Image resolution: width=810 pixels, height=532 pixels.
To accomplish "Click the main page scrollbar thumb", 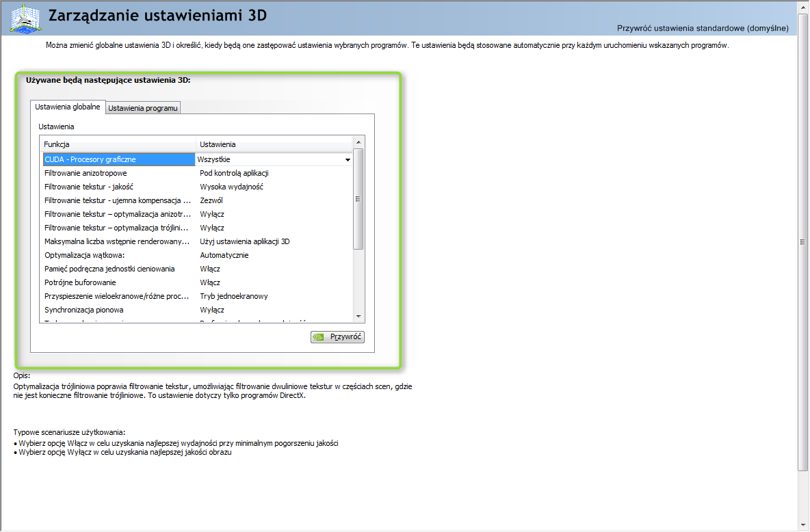I will [802, 241].
